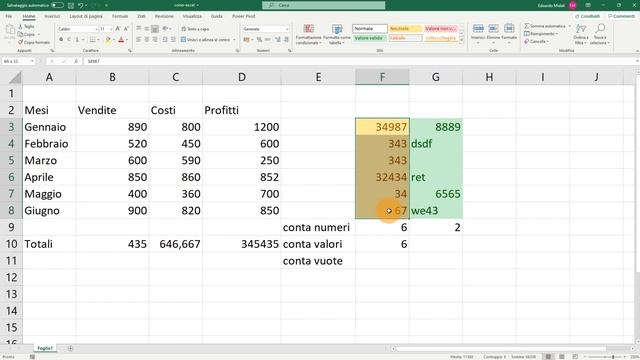Expand the cell styles gallery

coord(462,40)
